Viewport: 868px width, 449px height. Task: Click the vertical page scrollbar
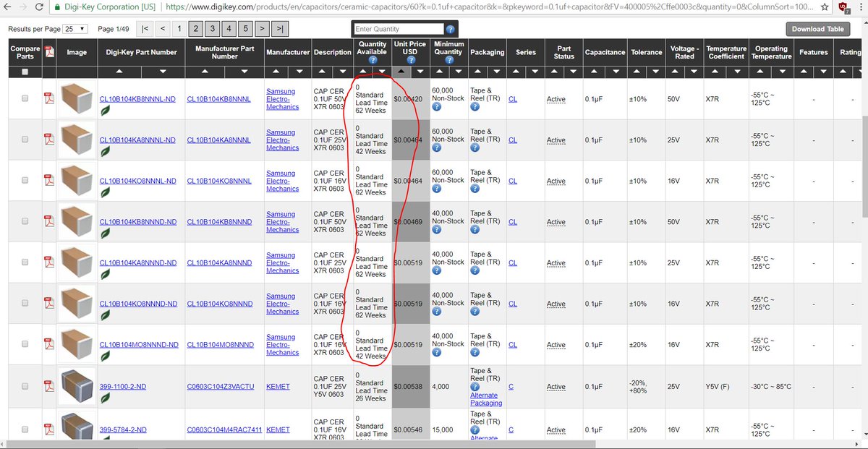point(864,166)
